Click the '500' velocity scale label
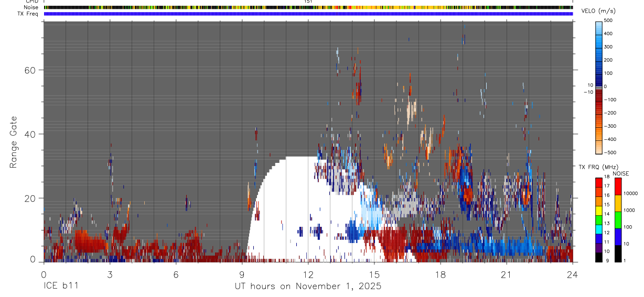The width and height of the screenshot is (644, 297). (609, 20)
